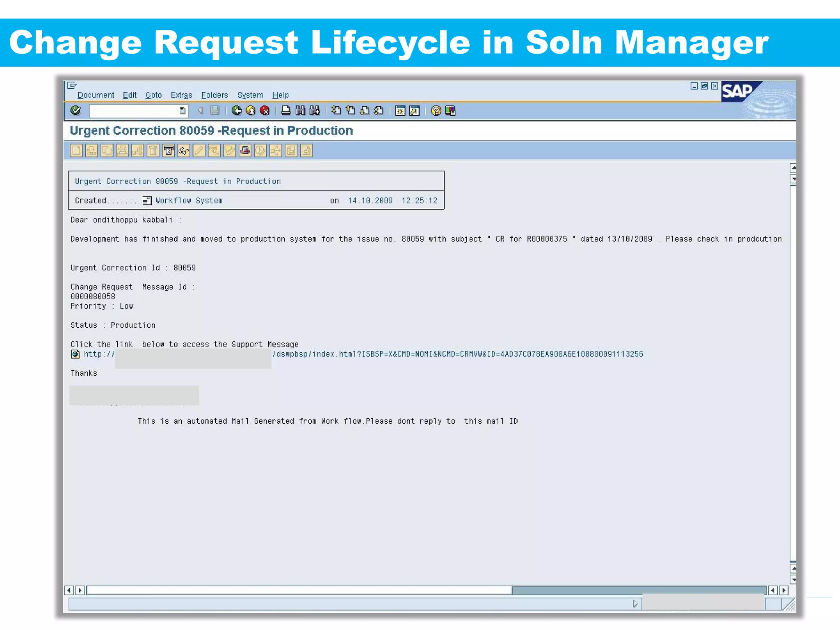
Task: Click the Create New Session icon
Action: coord(400,111)
